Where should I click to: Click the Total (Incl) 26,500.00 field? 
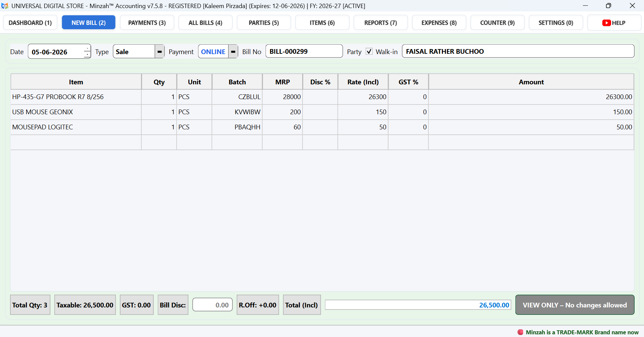point(418,305)
